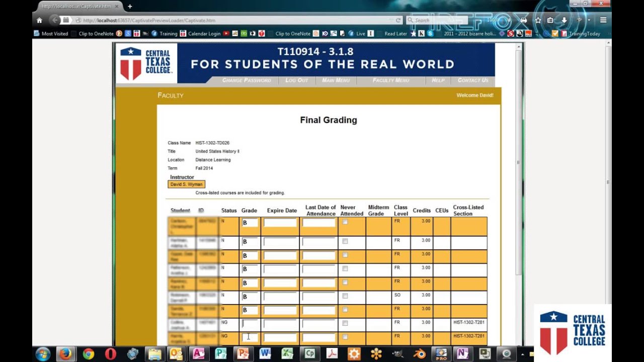
Task: Click the 'Fall 2014' term text
Action: coord(204,168)
